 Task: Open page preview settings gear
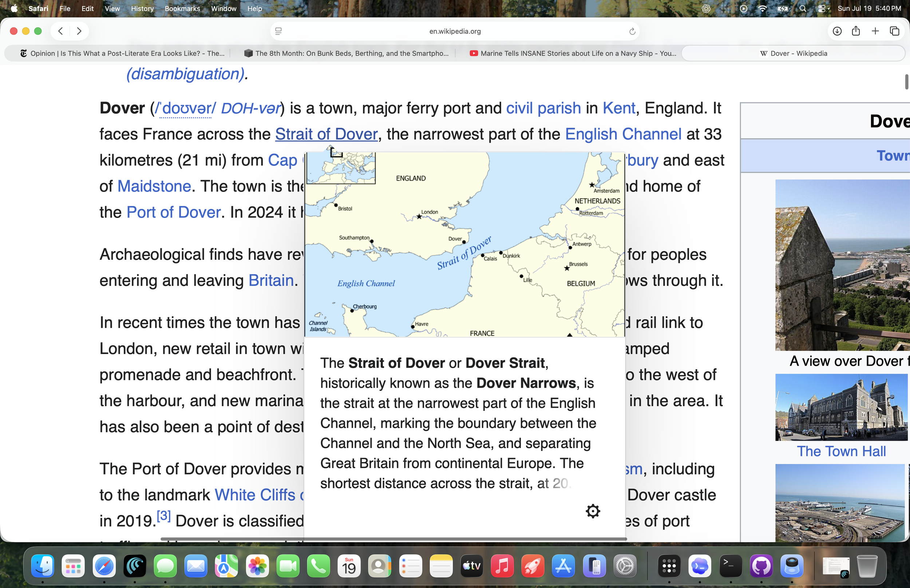(593, 511)
